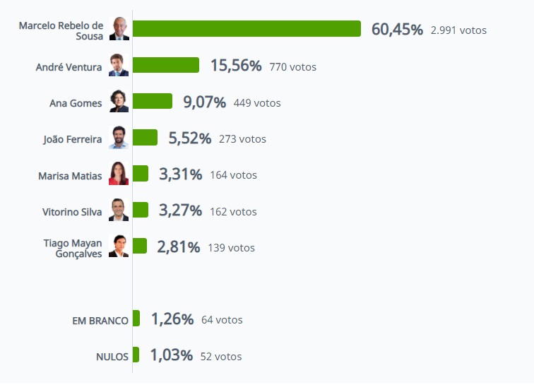
Task: Click Vitorino Silva's photo
Action: coord(119,210)
